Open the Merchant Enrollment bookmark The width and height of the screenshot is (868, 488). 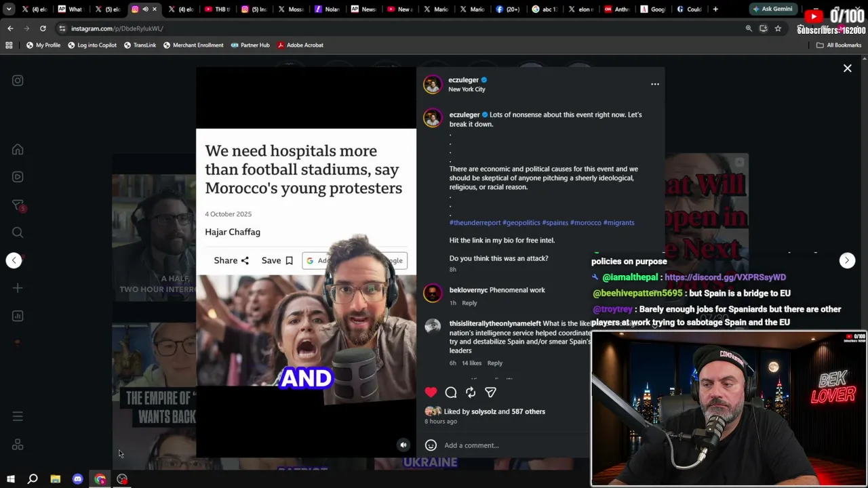point(193,45)
